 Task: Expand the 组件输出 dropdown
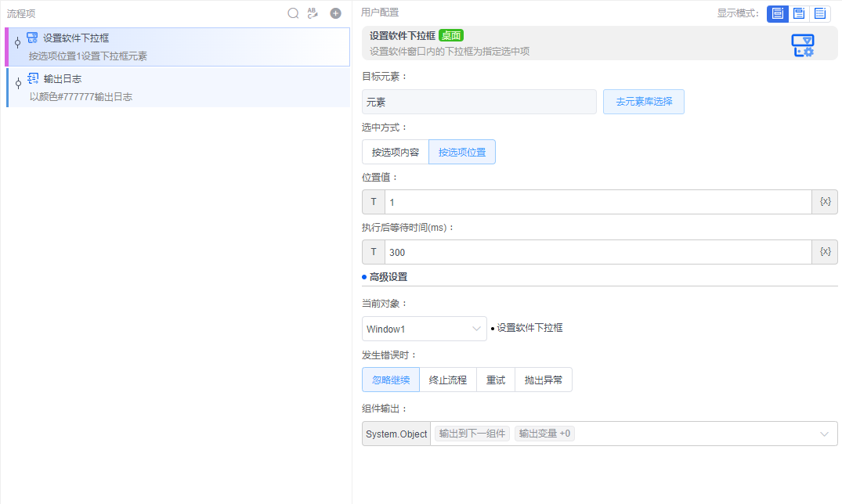826,434
